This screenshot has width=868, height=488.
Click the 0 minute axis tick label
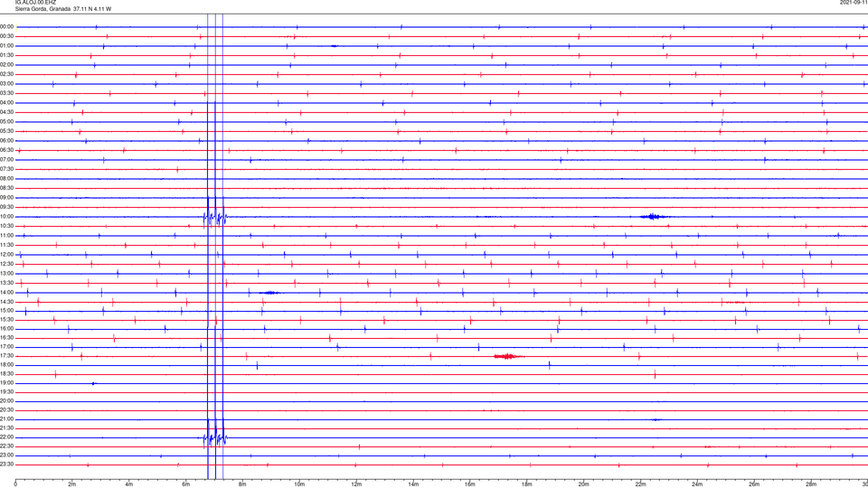[x=15, y=484]
